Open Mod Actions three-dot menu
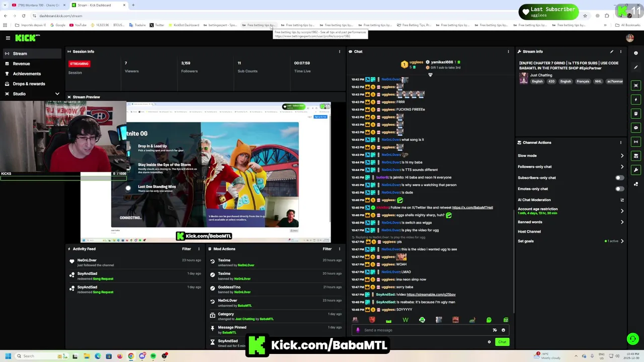Image resolution: width=644 pixels, height=362 pixels. tap(339, 249)
